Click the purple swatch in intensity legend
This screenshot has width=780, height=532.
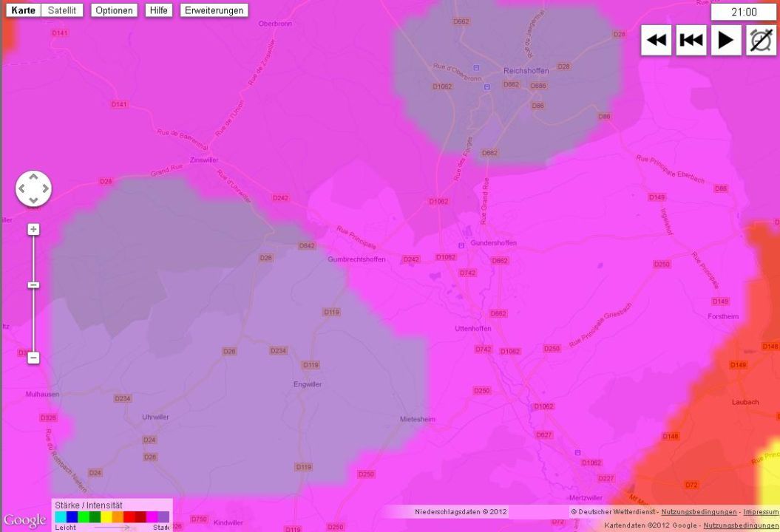click(x=163, y=517)
